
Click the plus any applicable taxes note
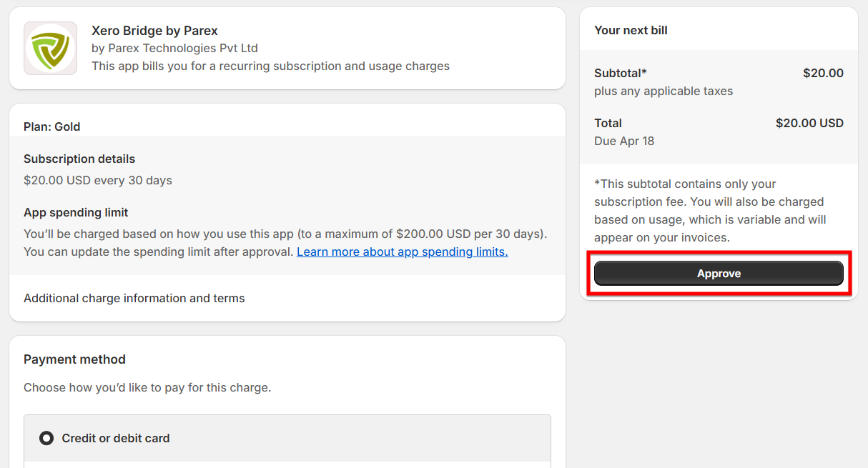click(x=664, y=91)
